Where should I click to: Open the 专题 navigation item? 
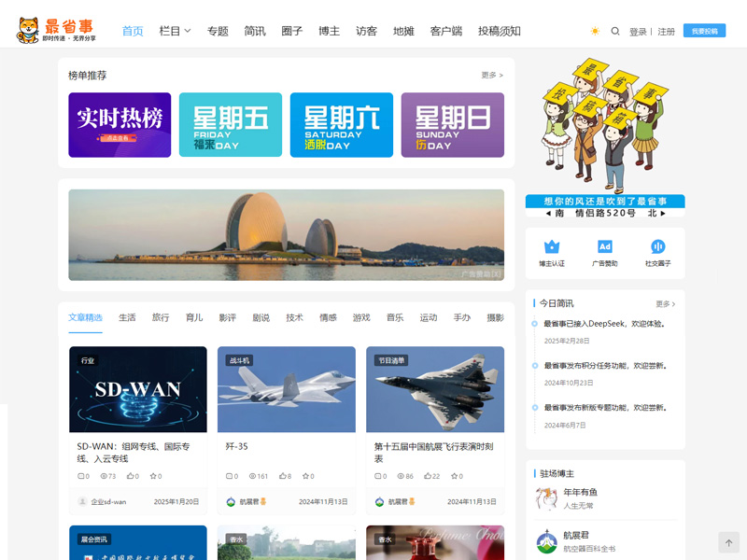tap(218, 31)
